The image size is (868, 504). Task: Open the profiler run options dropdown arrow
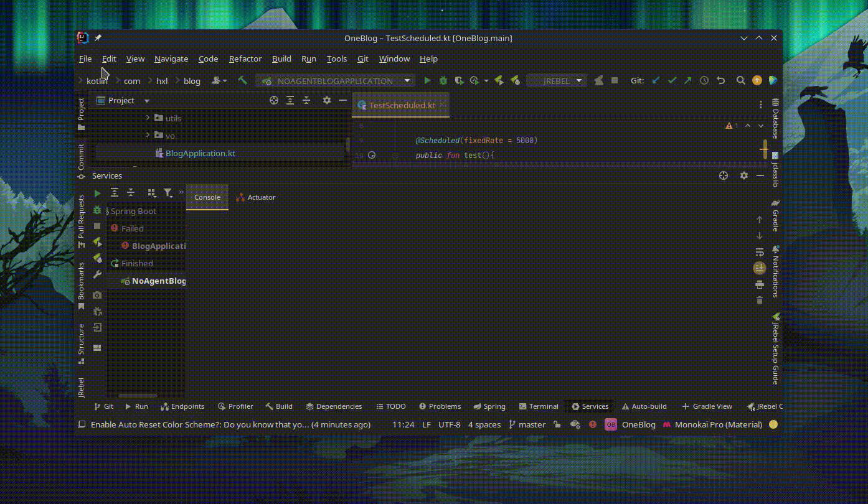point(486,81)
